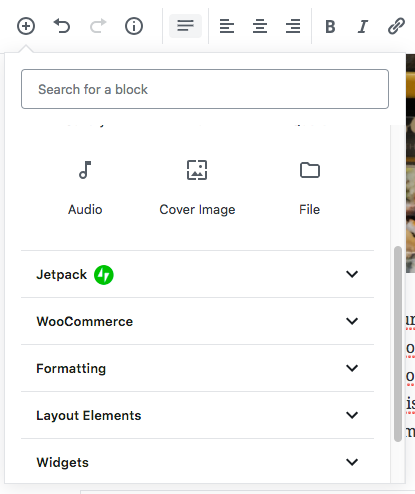This screenshot has height=494, width=415.
Task: Click the Add block plus icon
Action: tap(26, 26)
